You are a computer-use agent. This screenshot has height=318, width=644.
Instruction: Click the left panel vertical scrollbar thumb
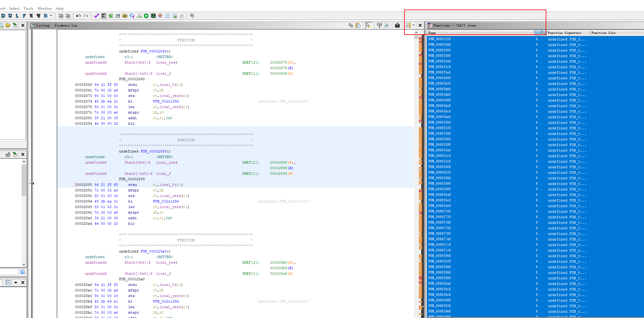tap(24, 180)
